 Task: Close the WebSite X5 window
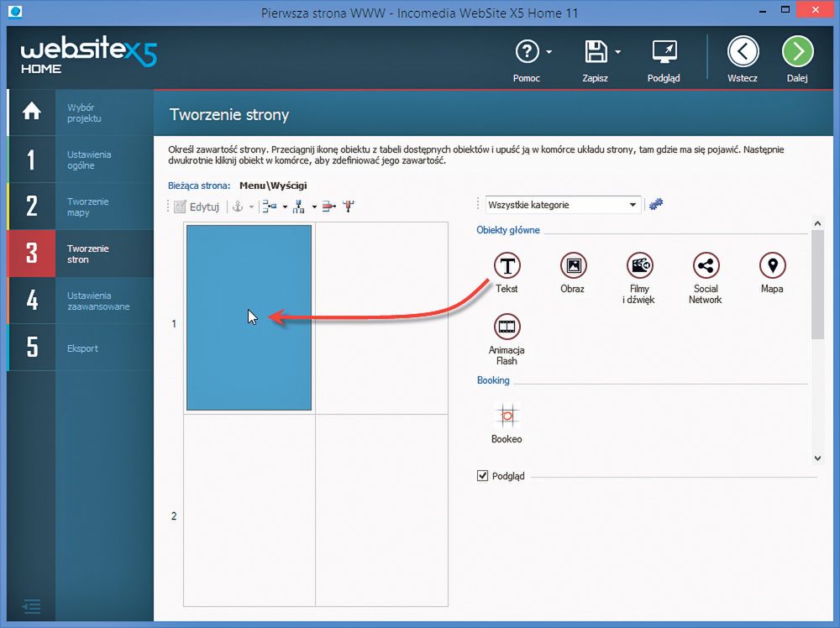(x=816, y=9)
